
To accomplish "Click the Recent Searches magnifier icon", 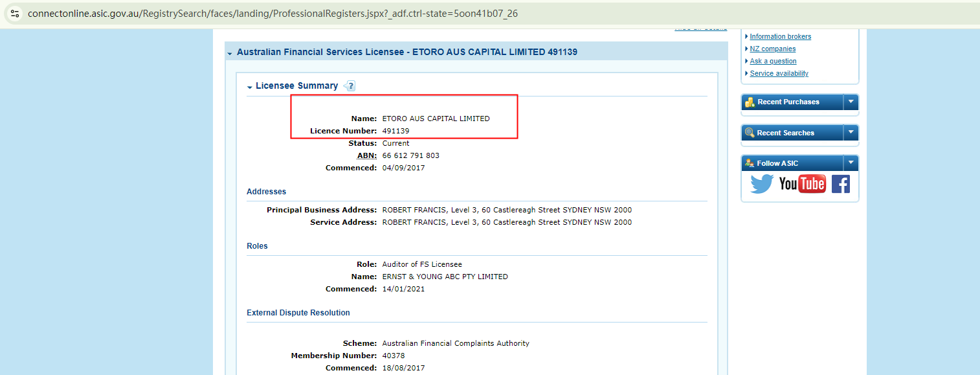I will coord(750,133).
